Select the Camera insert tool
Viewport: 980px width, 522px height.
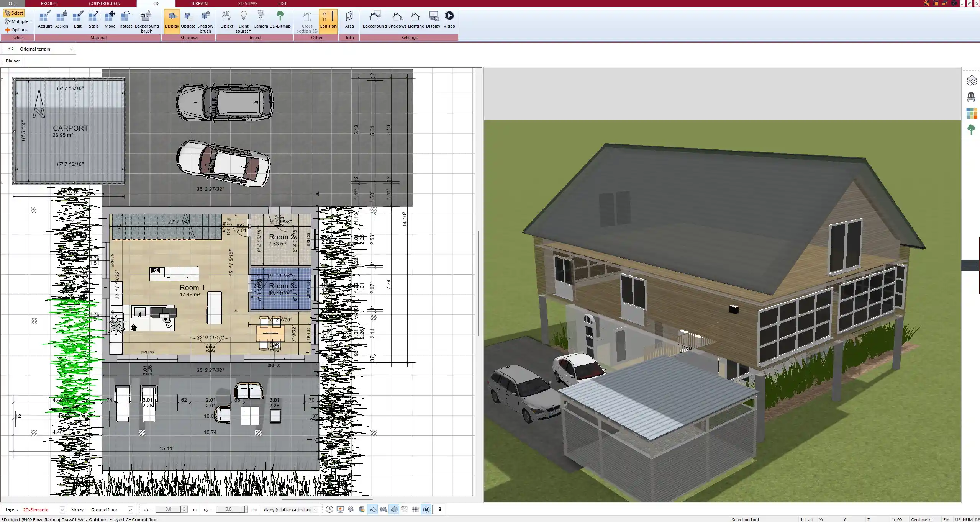[261, 20]
